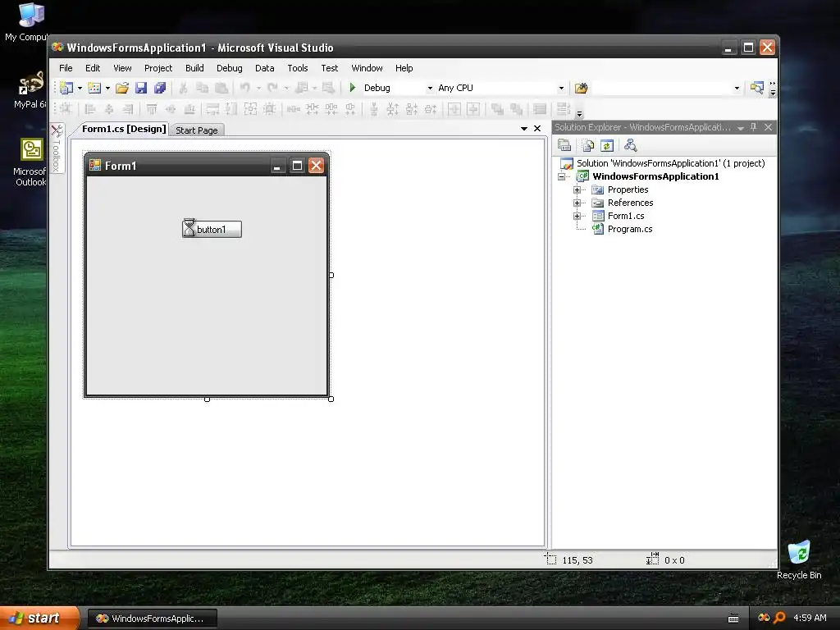Open the View menu

click(122, 68)
